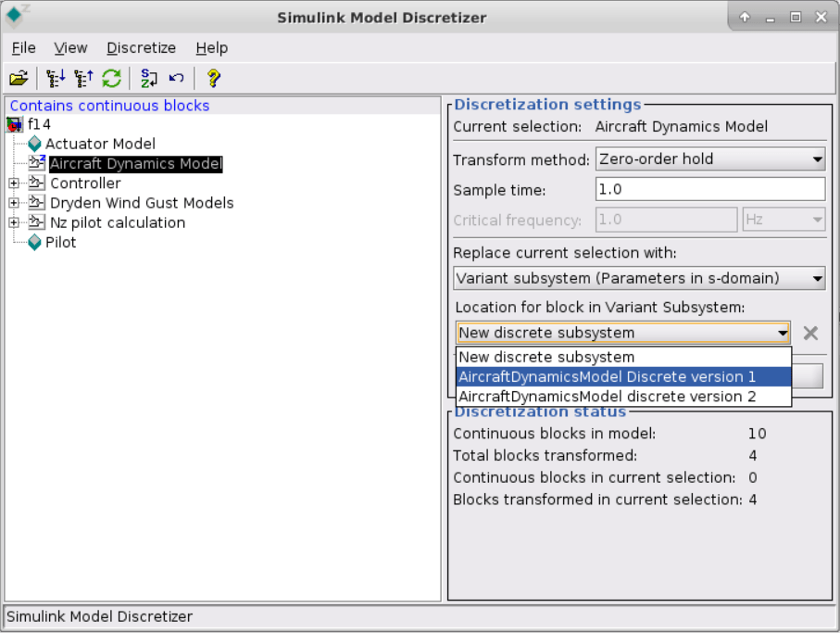840x633 pixels.
Task: Click 'Blocks transformed in current selection:' text
Action: (597, 500)
